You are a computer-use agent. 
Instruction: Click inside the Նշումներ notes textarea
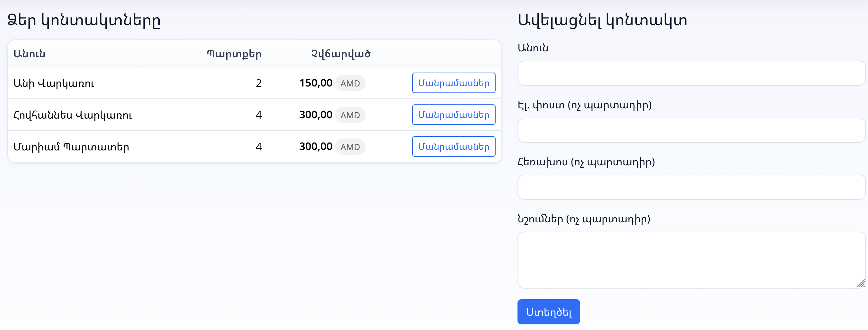[691, 259]
